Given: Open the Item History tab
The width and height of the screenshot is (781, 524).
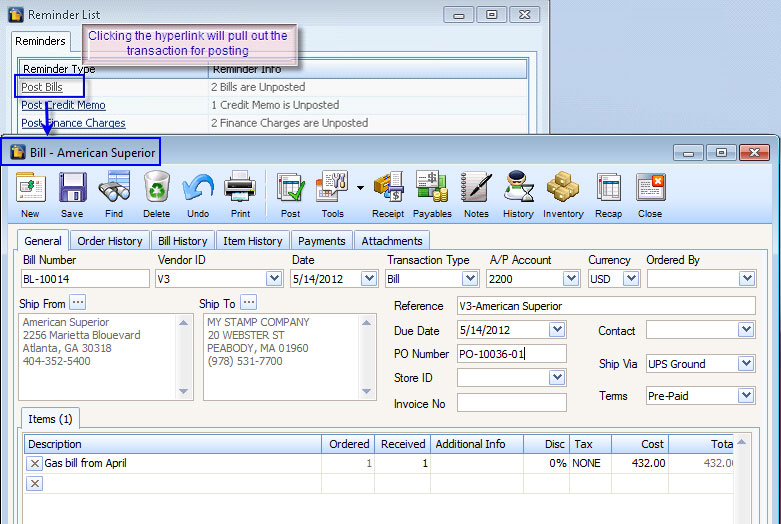Looking at the screenshot, I should tap(253, 241).
